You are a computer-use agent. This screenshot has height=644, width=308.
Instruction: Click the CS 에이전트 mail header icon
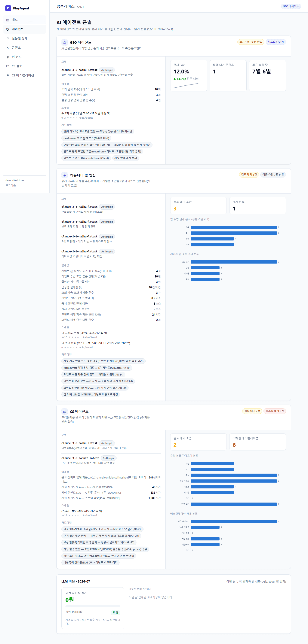(65, 411)
